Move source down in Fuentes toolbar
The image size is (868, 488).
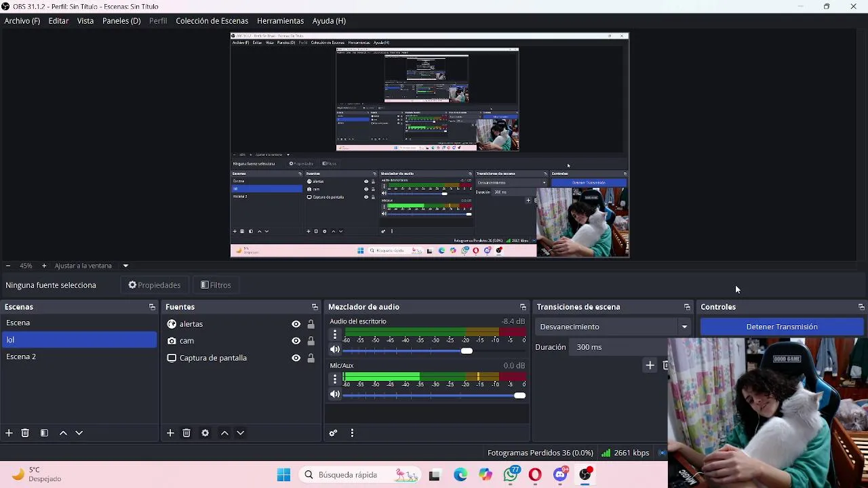240,433
